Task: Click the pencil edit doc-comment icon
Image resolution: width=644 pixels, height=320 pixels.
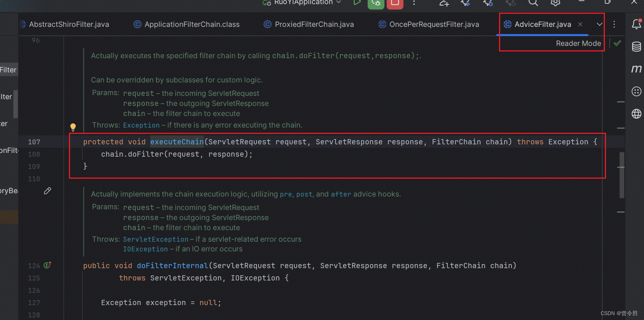Action: click(x=47, y=191)
